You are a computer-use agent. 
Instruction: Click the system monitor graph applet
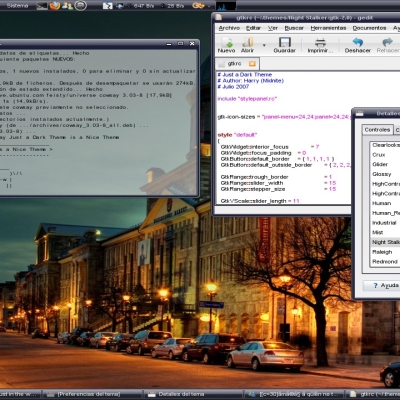tap(226, 6)
